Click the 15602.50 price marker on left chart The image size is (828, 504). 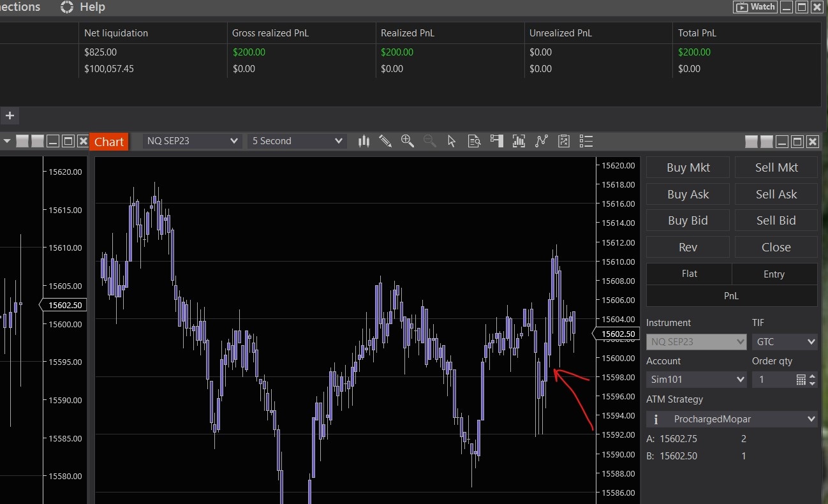(x=63, y=306)
